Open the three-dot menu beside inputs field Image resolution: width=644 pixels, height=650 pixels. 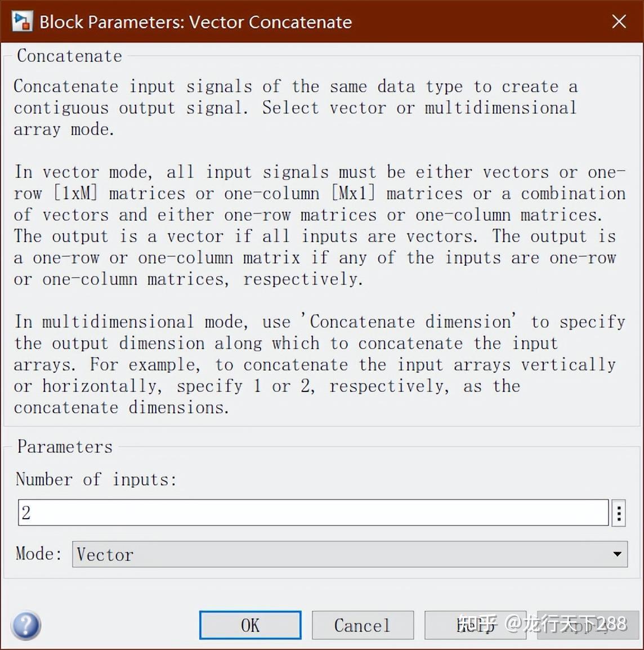pyautogui.click(x=619, y=513)
